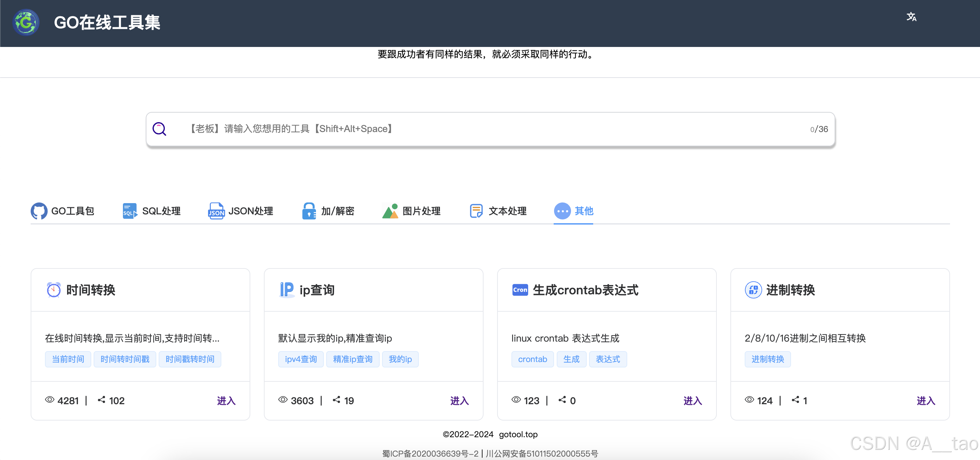Click the 蜀ICP备 registration link

point(430,454)
